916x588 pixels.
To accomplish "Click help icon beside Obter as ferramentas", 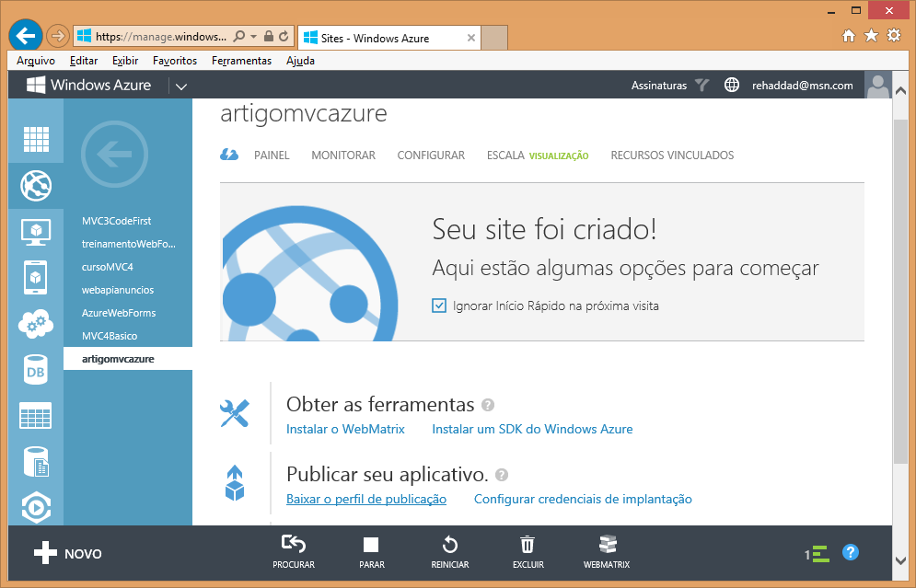I will coord(488,405).
